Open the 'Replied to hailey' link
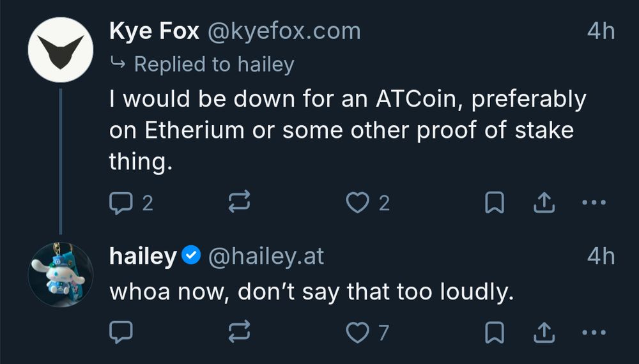Screen dimensions: 639x364 (x=213, y=64)
